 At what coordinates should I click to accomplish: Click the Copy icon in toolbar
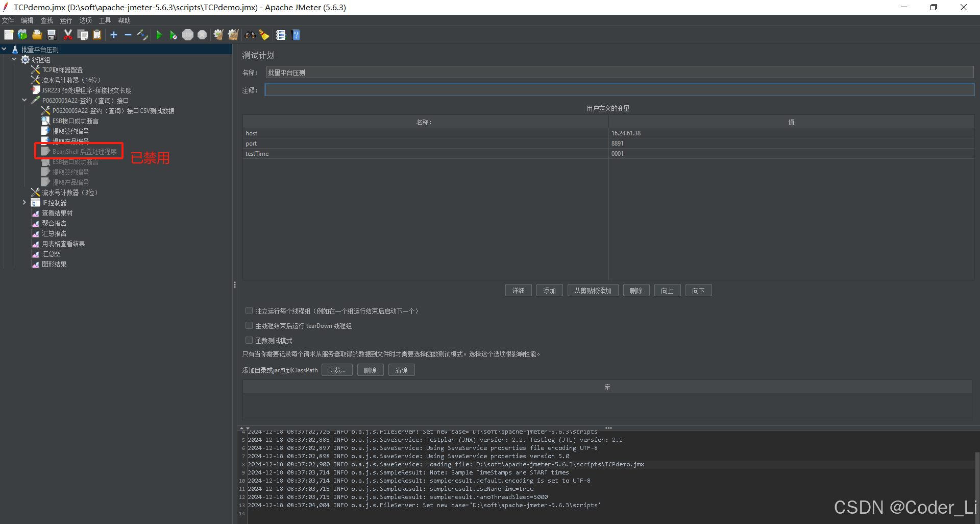(83, 35)
